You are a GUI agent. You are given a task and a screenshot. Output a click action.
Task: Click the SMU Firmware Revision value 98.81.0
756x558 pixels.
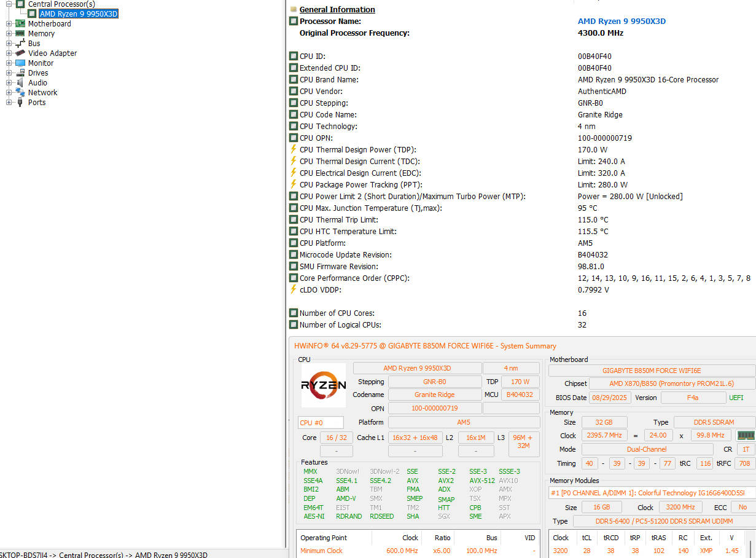pos(591,267)
